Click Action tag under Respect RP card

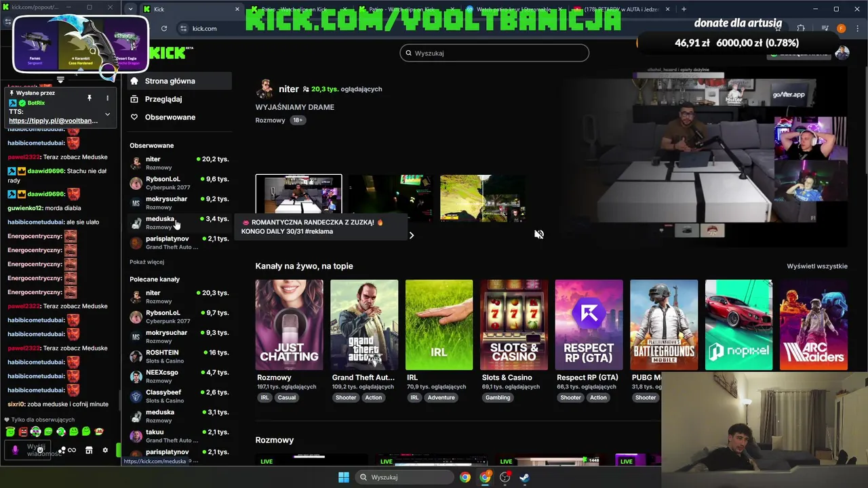pos(598,398)
